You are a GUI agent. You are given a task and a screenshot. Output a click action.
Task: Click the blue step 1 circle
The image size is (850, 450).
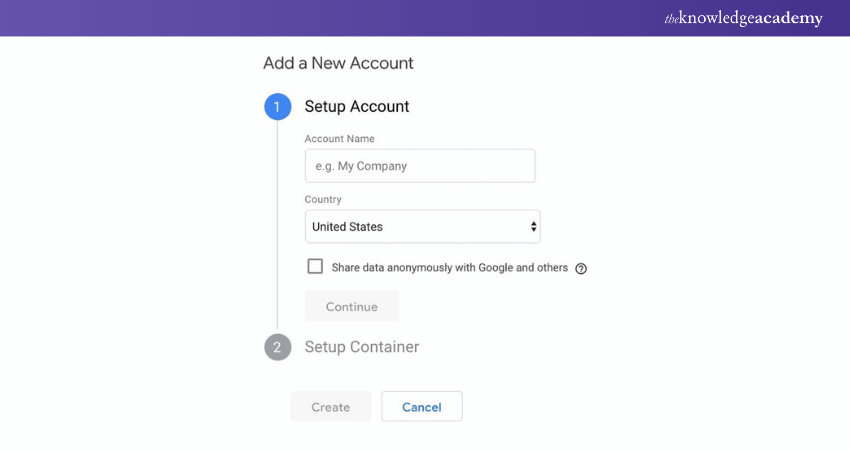coord(277,107)
